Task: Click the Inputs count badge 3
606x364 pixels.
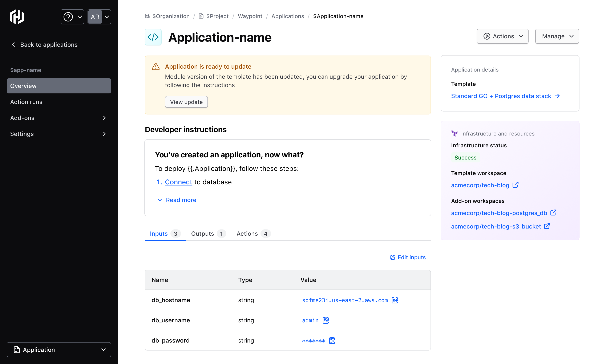Action: point(175,234)
